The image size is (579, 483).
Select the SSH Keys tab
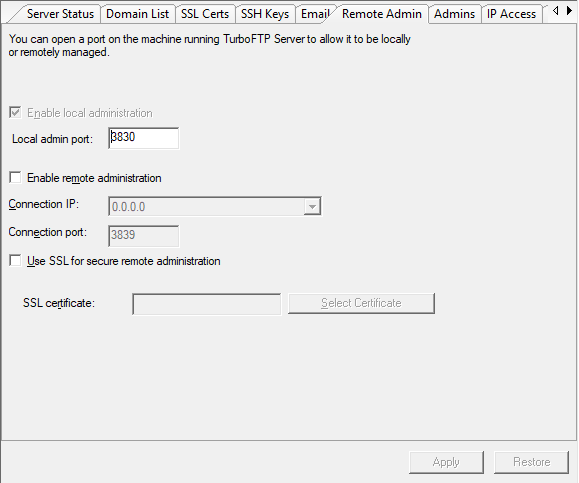(265, 14)
